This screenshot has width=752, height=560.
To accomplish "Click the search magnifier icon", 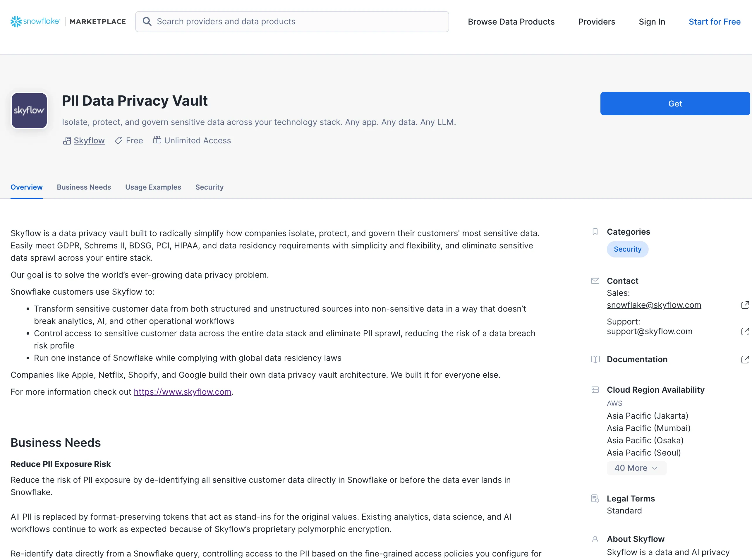I will [147, 22].
